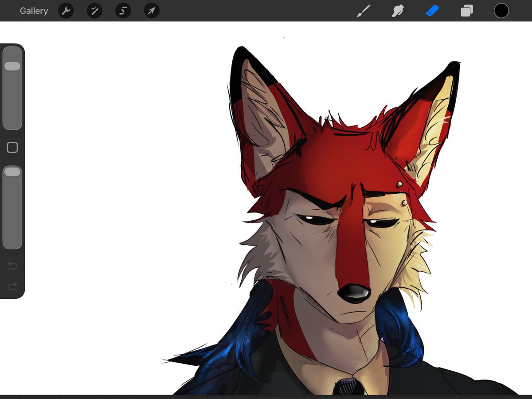Adjust the brush opacity slider handle
Viewport: 532px width, 399px height.
point(12,172)
